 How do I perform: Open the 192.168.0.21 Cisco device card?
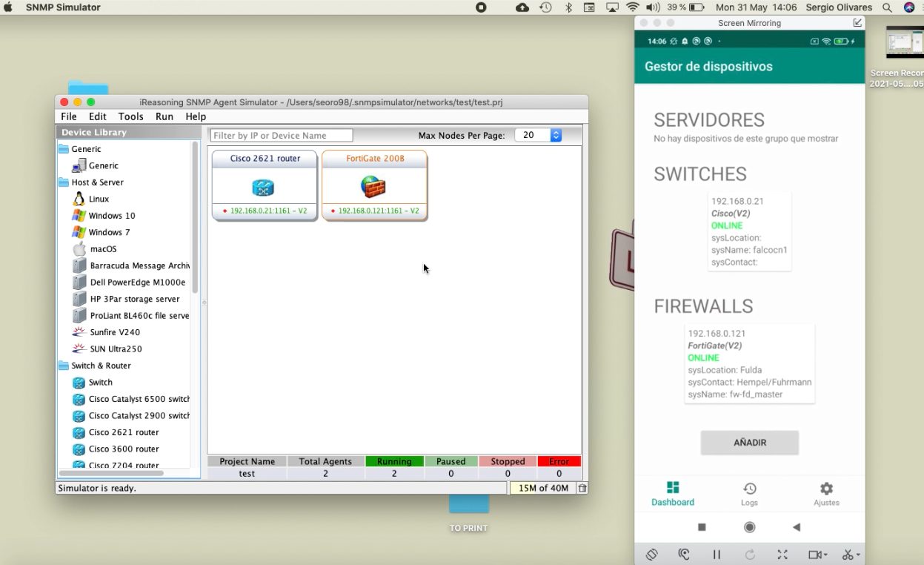click(x=749, y=231)
